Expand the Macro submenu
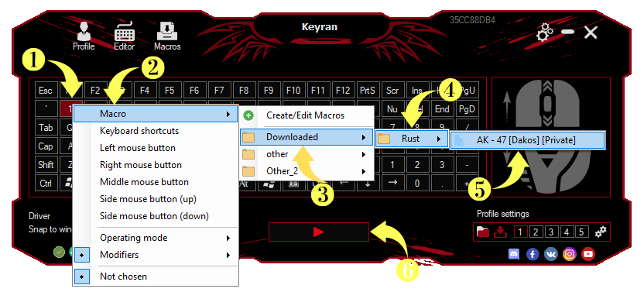The width and height of the screenshot is (644, 292). [x=156, y=114]
